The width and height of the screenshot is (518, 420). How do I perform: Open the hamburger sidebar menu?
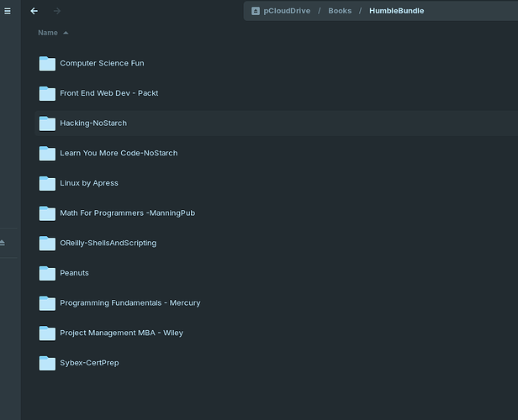(8, 11)
